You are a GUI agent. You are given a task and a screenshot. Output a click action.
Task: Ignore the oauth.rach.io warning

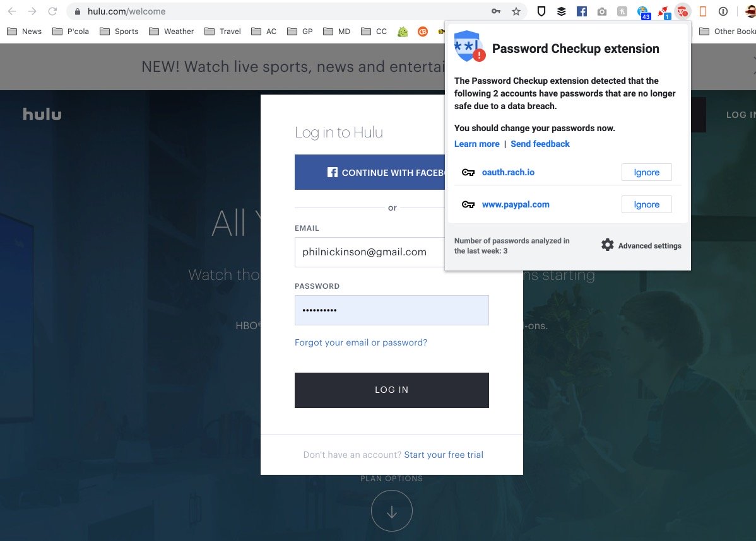(647, 172)
